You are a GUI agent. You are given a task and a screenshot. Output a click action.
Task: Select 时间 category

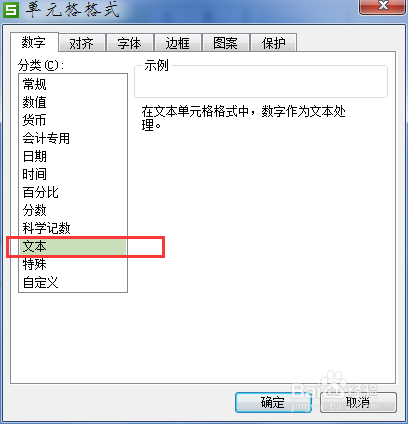73,174
